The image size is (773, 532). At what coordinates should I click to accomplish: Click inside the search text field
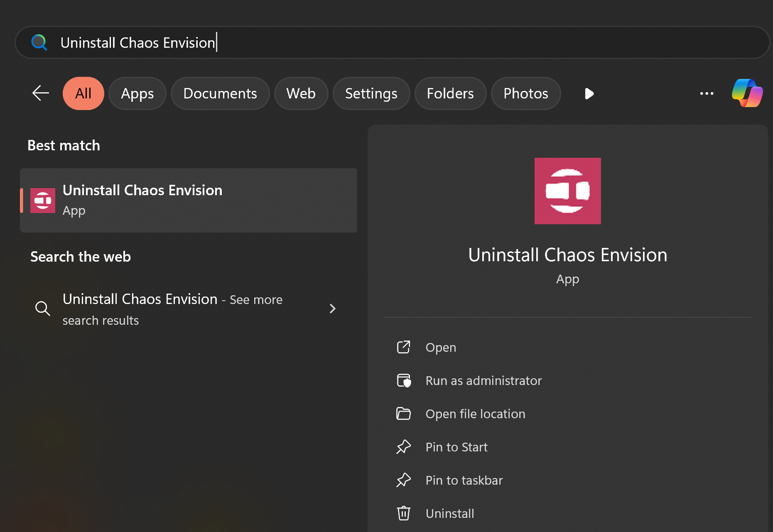[393, 42]
